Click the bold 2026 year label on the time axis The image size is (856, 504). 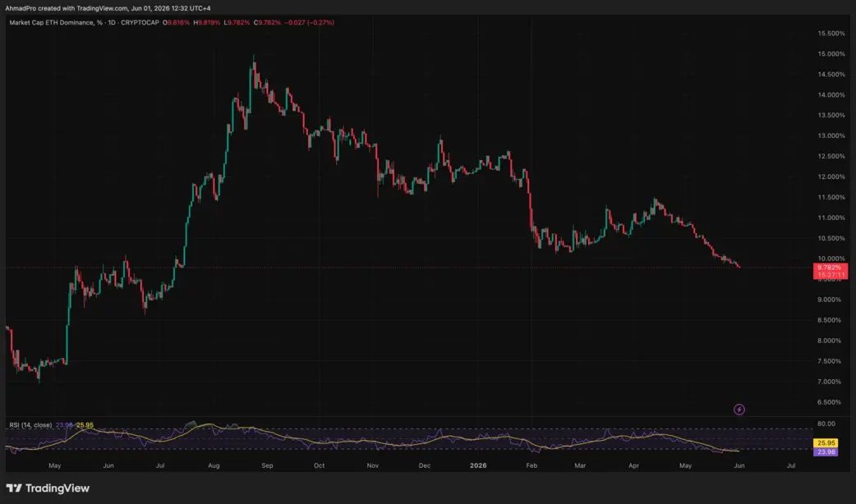click(x=478, y=465)
